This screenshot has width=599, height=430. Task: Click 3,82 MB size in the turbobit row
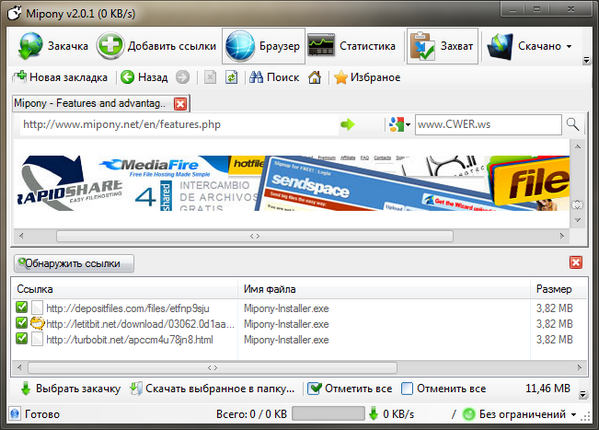[554, 340]
